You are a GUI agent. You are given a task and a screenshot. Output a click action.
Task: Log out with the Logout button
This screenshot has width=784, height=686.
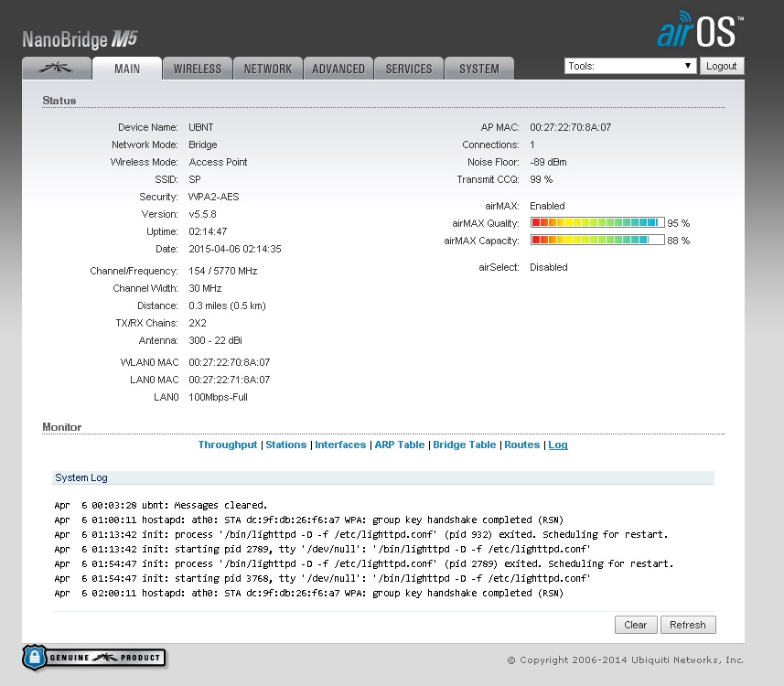pyautogui.click(x=722, y=66)
